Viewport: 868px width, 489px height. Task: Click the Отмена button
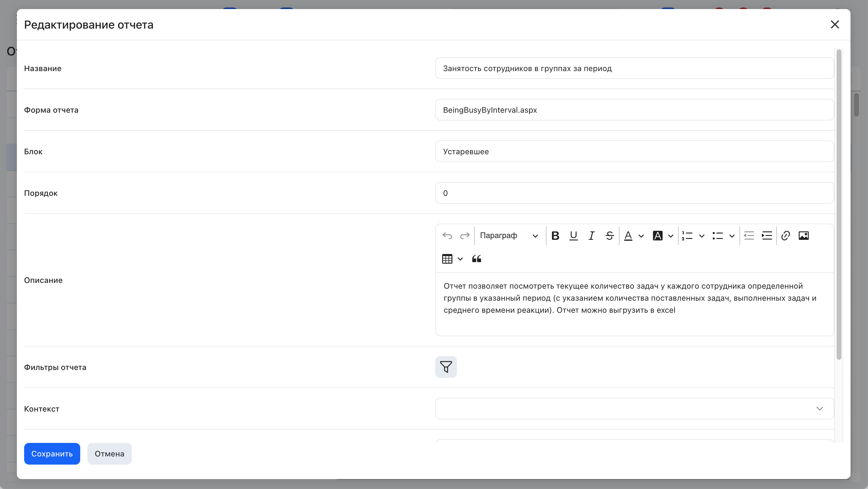[109, 454]
